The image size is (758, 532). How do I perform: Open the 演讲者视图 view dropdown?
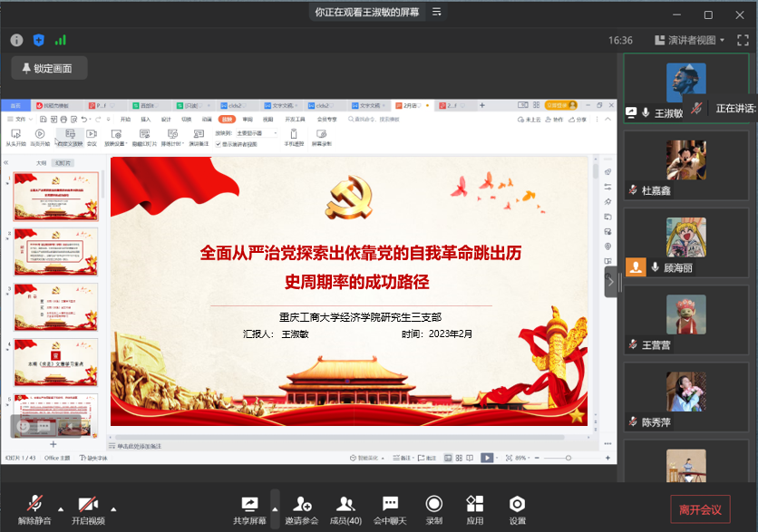pos(689,40)
